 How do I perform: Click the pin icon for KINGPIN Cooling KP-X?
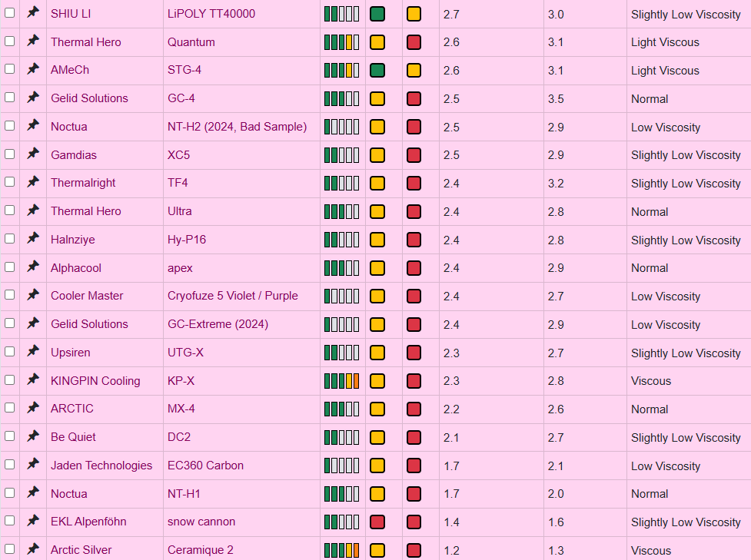pos(32,379)
